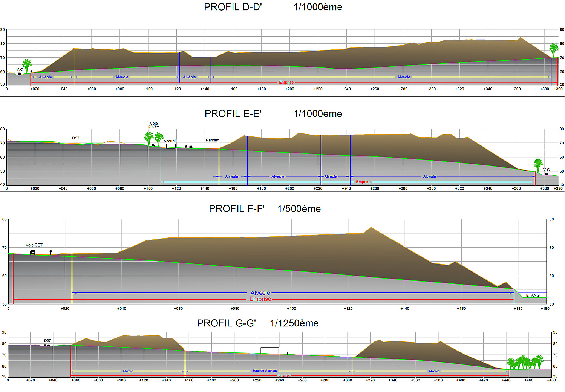The image size is (565, 392).
Task: Click the car icon below Voie CET label
Action: (33, 253)
